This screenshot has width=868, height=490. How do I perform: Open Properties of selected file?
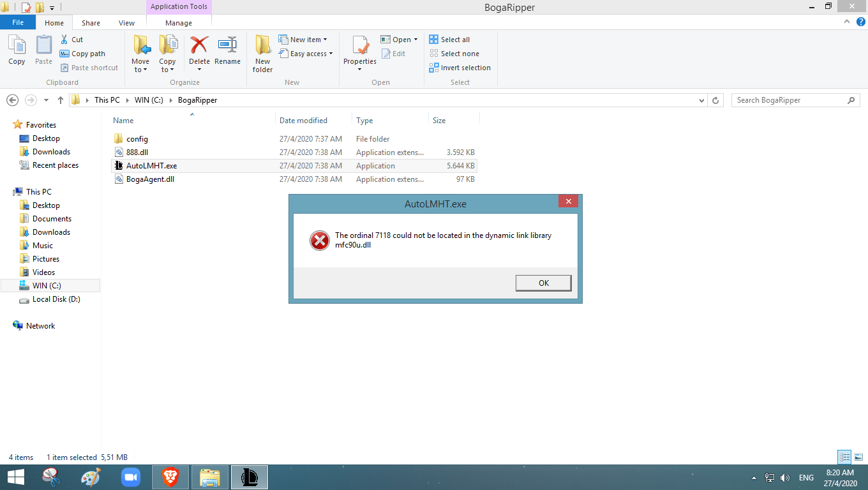tap(360, 54)
